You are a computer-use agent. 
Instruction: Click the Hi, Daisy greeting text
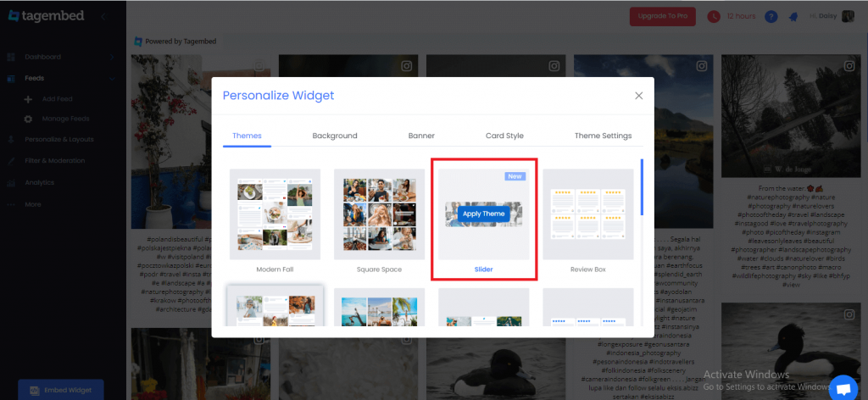tap(822, 17)
